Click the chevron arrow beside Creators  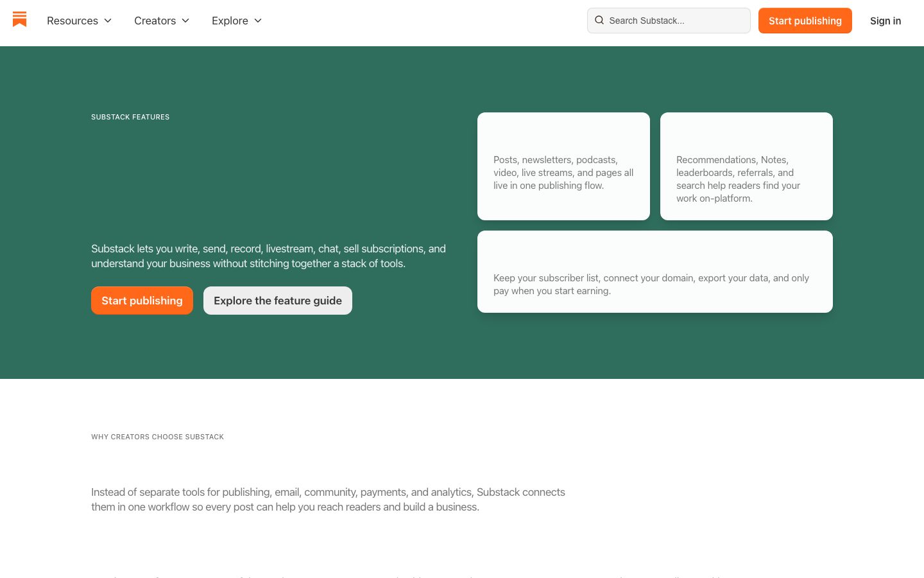tap(185, 21)
